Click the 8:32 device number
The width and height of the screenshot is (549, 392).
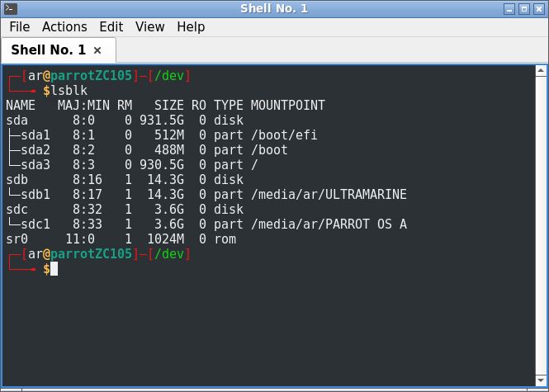88,210
